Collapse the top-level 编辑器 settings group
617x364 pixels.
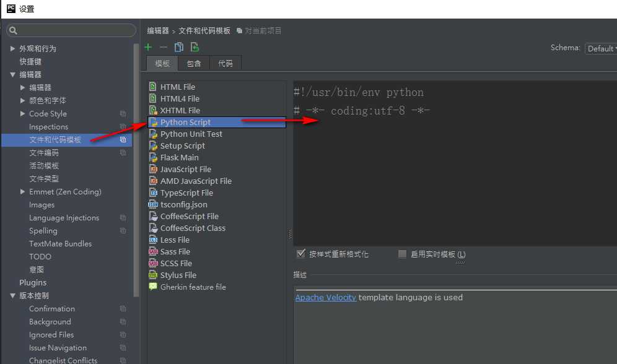[x=12, y=74]
